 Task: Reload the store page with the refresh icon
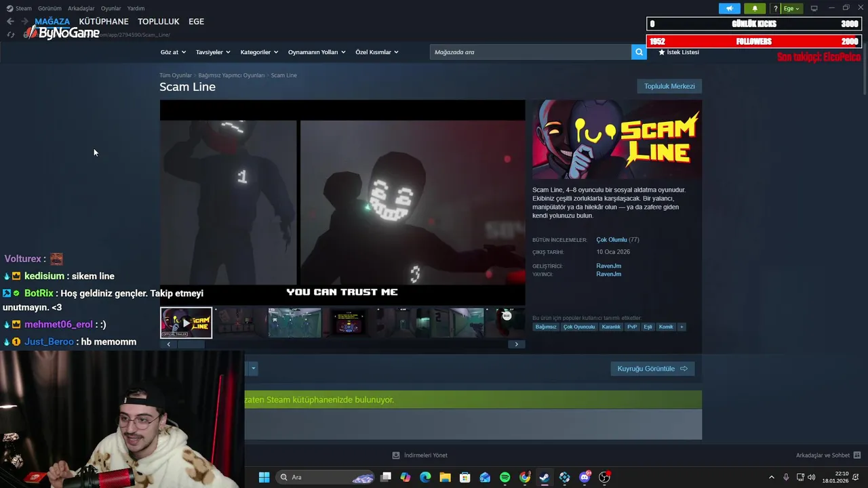coord(10,35)
